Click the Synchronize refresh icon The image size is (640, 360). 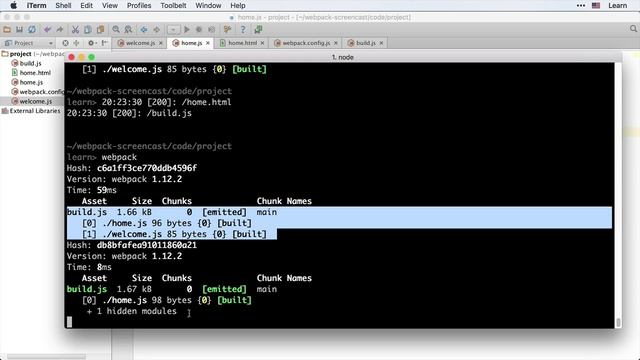coord(32,29)
